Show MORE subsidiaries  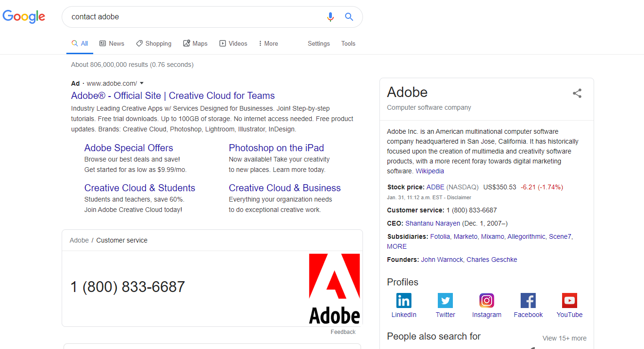click(x=397, y=246)
